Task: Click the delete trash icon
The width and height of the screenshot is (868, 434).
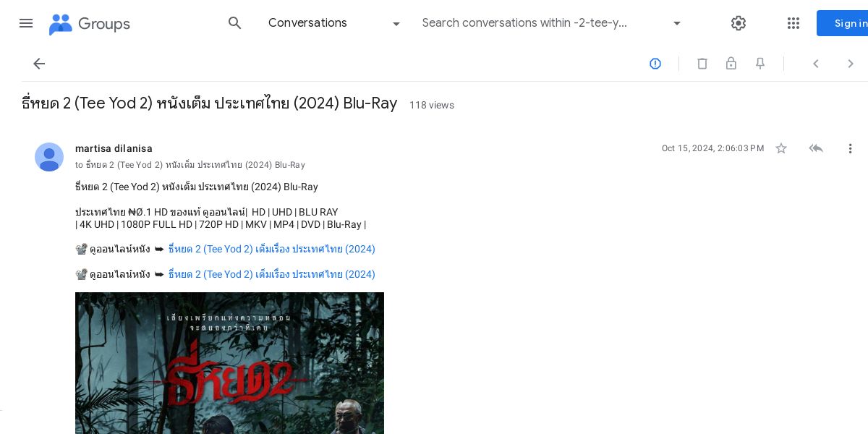Action: pos(702,64)
